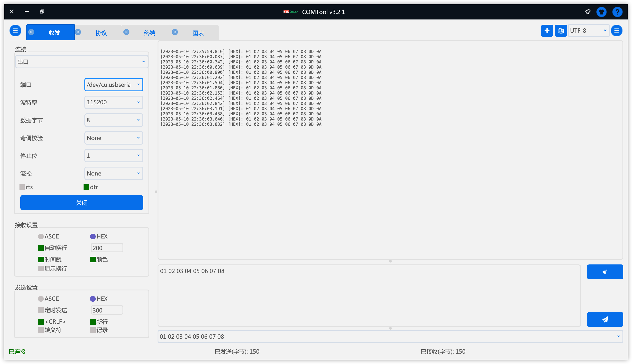Close the 图表 tab with its x icon
Screen dimensions: 632x364
pos(175,32)
